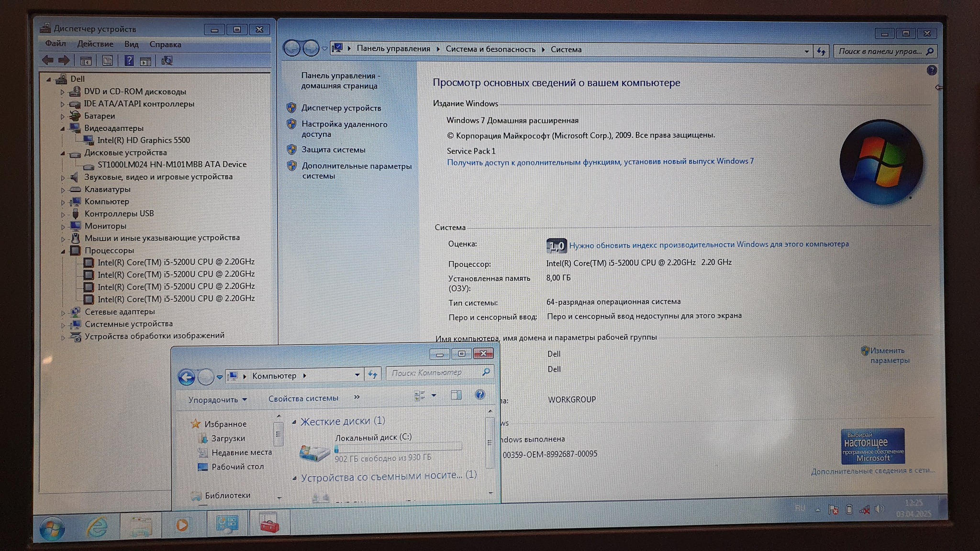Collapse the Процессоры tree node

[63, 251]
